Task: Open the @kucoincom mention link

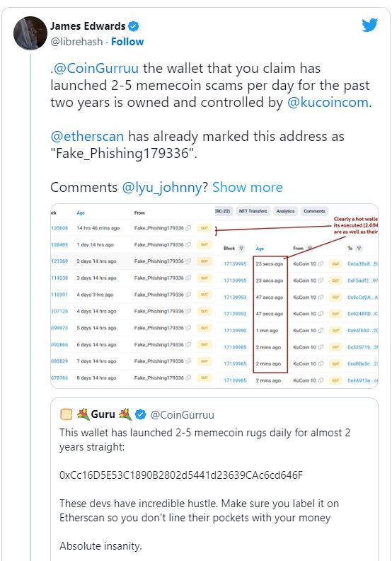Action: [x=328, y=102]
